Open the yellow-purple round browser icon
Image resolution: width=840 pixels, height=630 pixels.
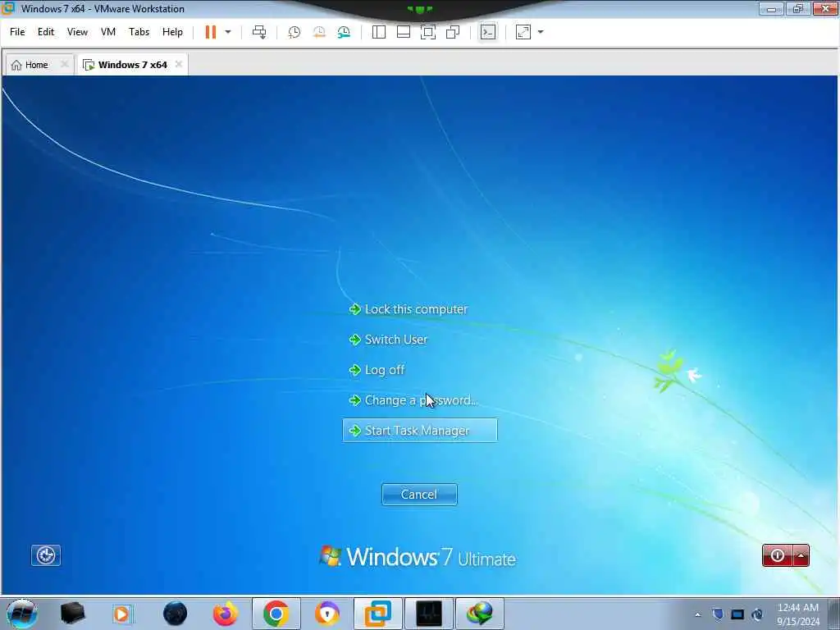point(327,614)
